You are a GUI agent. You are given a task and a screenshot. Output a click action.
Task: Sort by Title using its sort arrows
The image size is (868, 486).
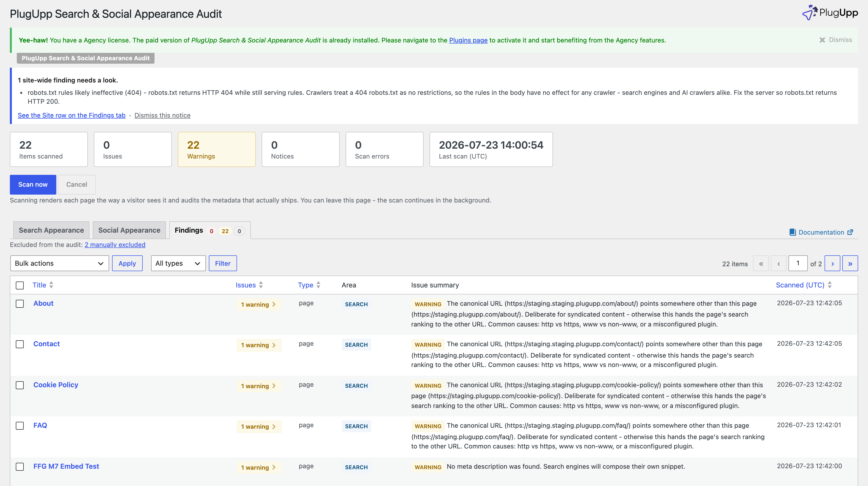point(51,285)
